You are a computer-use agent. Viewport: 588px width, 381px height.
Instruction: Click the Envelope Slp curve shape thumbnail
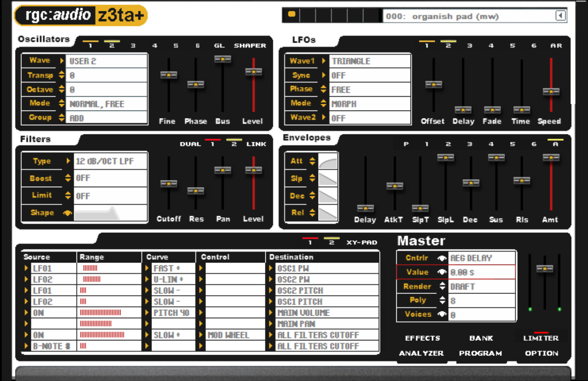[x=328, y=179]
